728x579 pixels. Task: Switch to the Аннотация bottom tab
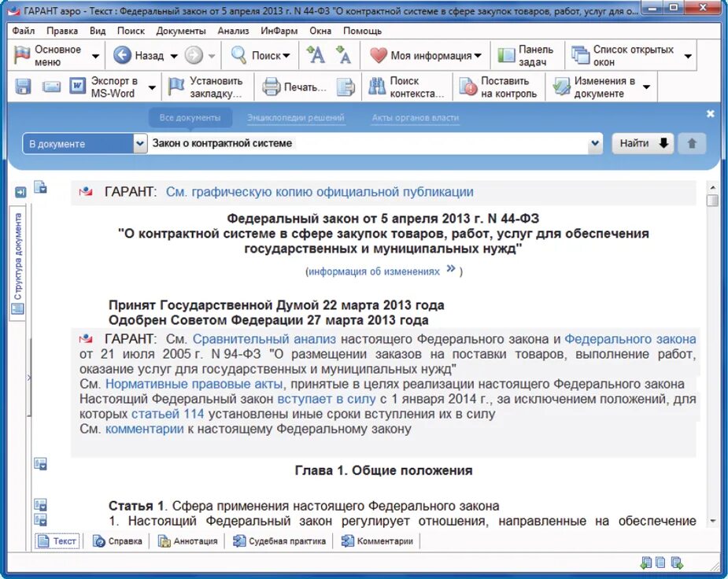(x=187, y=541)
